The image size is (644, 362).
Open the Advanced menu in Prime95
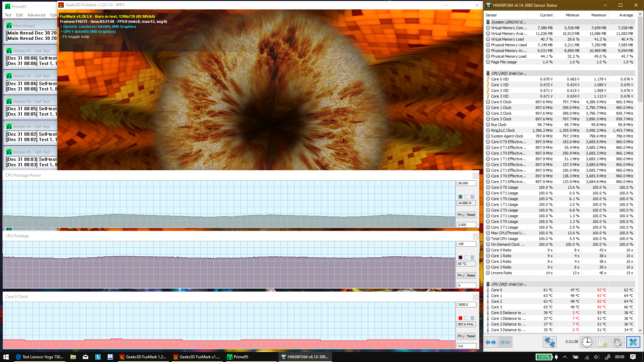click(36, 15)
